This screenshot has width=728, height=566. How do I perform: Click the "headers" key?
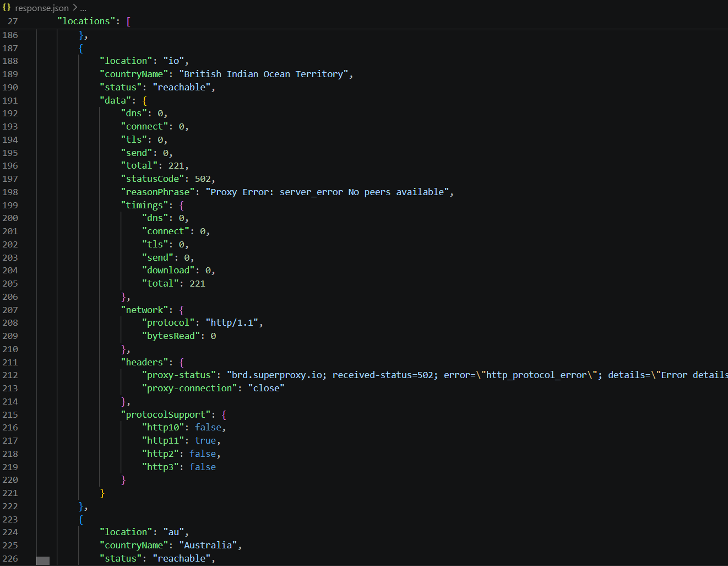point(144,363)
